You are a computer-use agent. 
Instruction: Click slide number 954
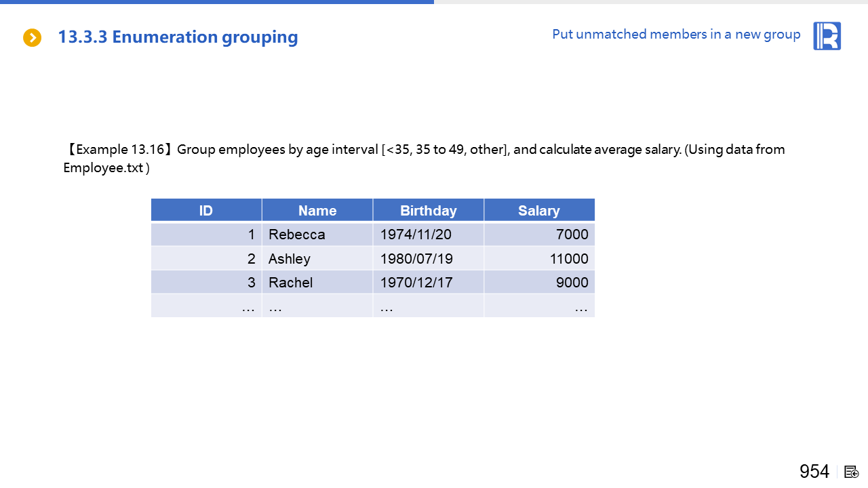point(814,472)
